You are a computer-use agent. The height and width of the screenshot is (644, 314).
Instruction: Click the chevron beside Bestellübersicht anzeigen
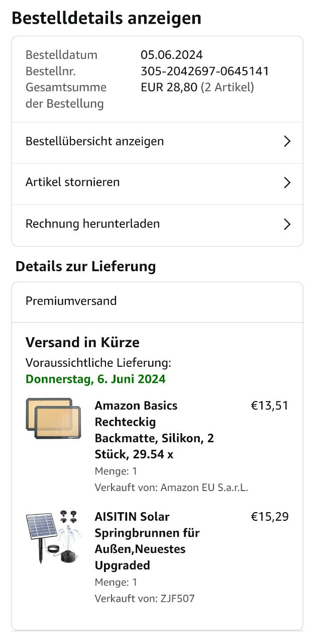[x=287, y=141]
